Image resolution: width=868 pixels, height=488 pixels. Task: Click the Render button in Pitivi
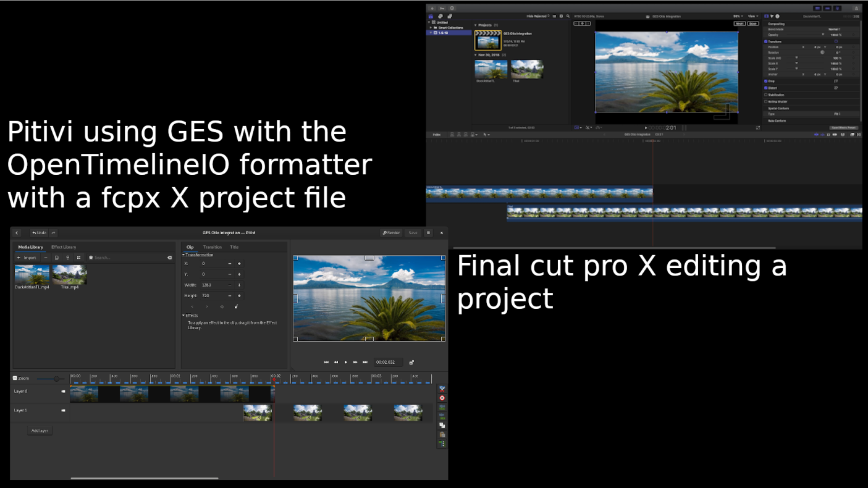(391, 233)
